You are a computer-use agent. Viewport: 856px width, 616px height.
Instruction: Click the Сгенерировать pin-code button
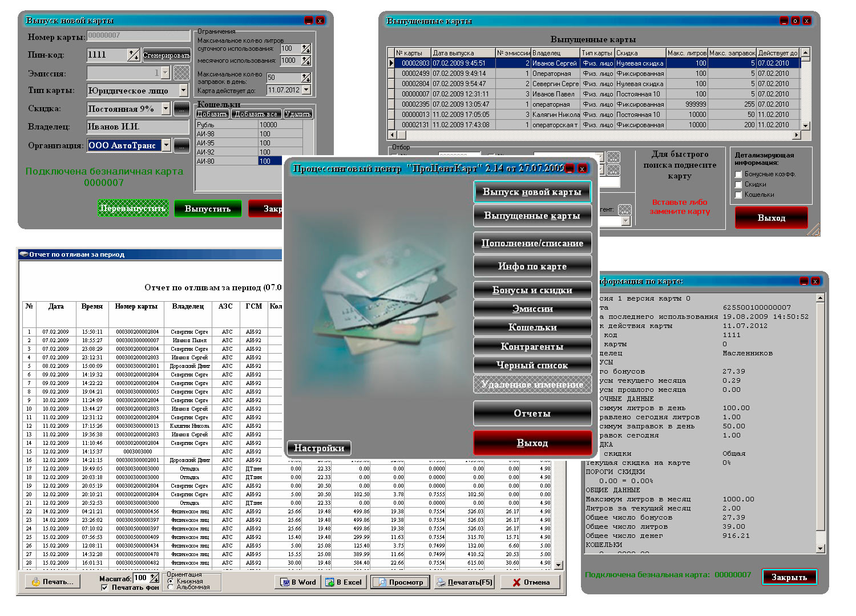click(x=166, y=55)
